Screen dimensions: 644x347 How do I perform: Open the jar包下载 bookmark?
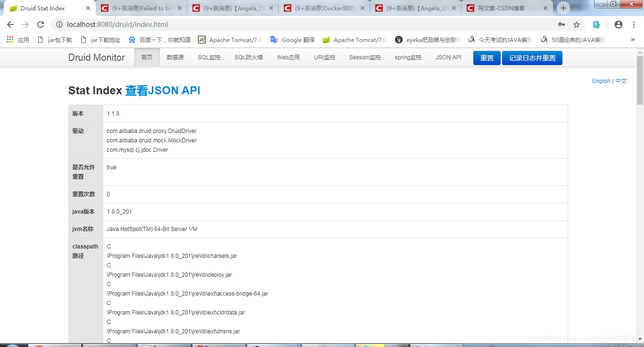(54, 40)
